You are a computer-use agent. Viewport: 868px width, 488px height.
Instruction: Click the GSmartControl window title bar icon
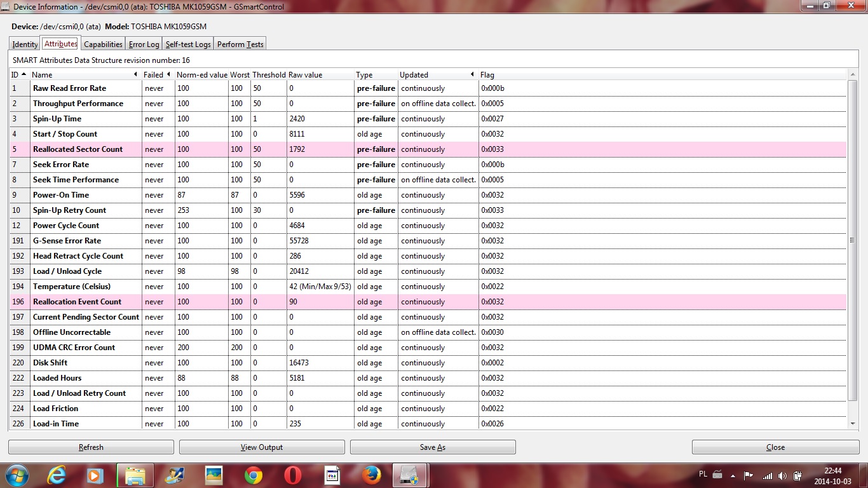[6, 7]
